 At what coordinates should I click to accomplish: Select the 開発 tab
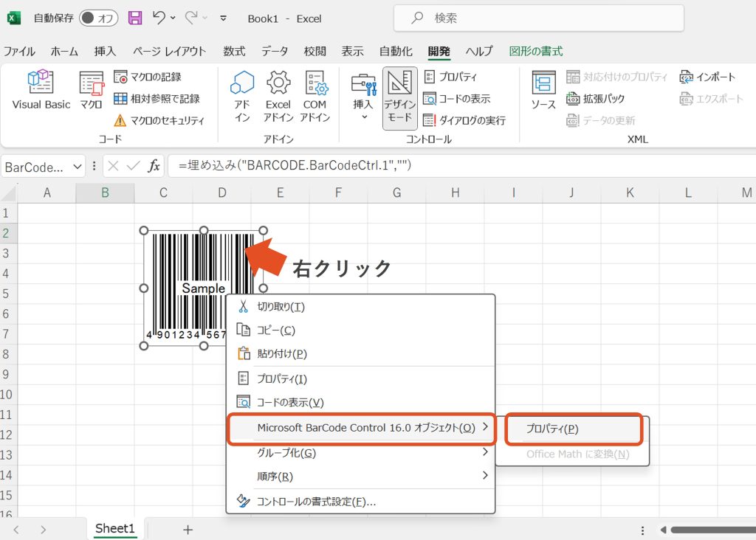point(439,52)
